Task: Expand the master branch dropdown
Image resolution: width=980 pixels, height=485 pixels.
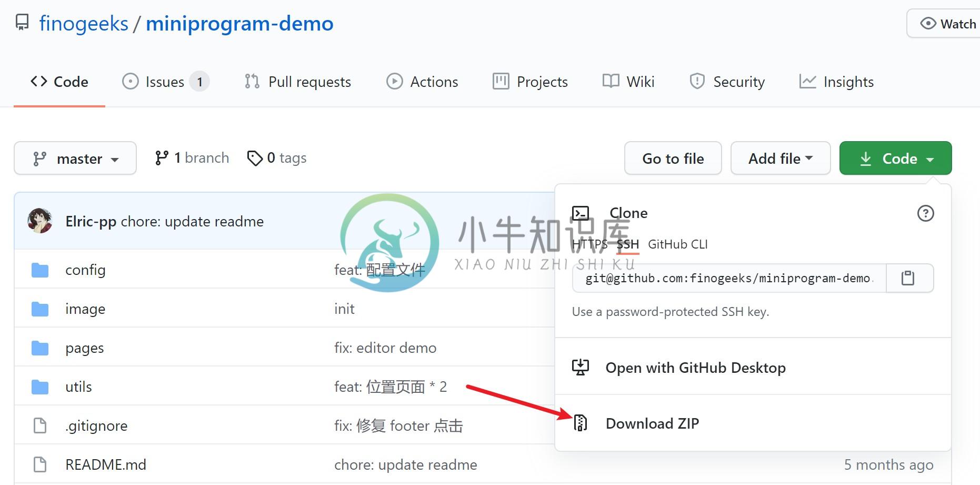Action: pyautogui.click(x=75, y=158)
